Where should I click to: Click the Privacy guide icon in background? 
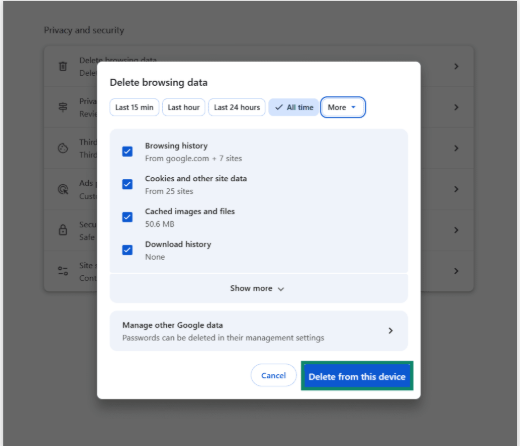pos(63,107)
